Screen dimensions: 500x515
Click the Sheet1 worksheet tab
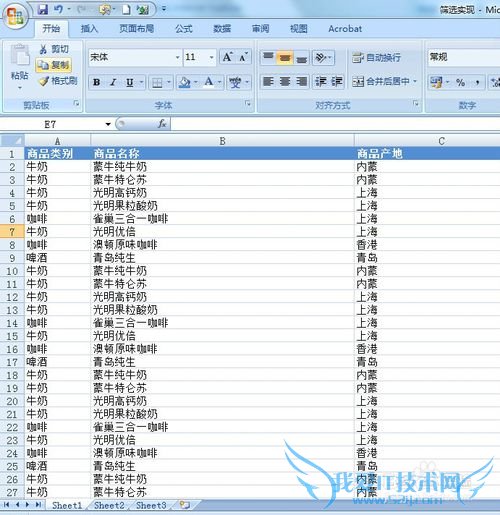67,505
